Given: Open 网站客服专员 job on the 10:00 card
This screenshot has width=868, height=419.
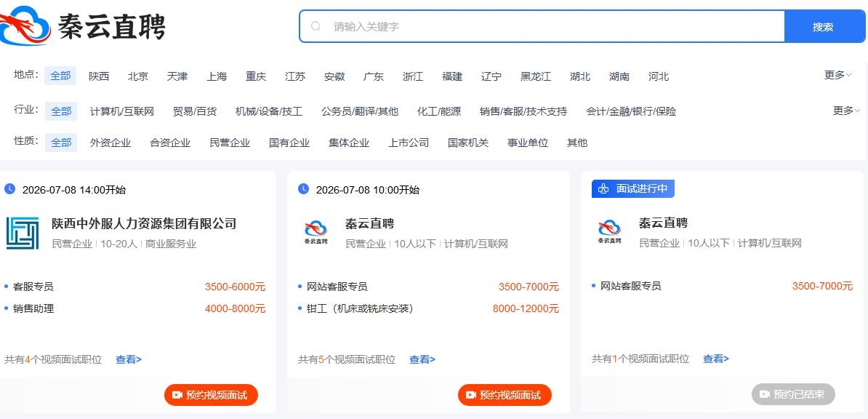Looking at the screenshot, I should [x=337, y=287].
